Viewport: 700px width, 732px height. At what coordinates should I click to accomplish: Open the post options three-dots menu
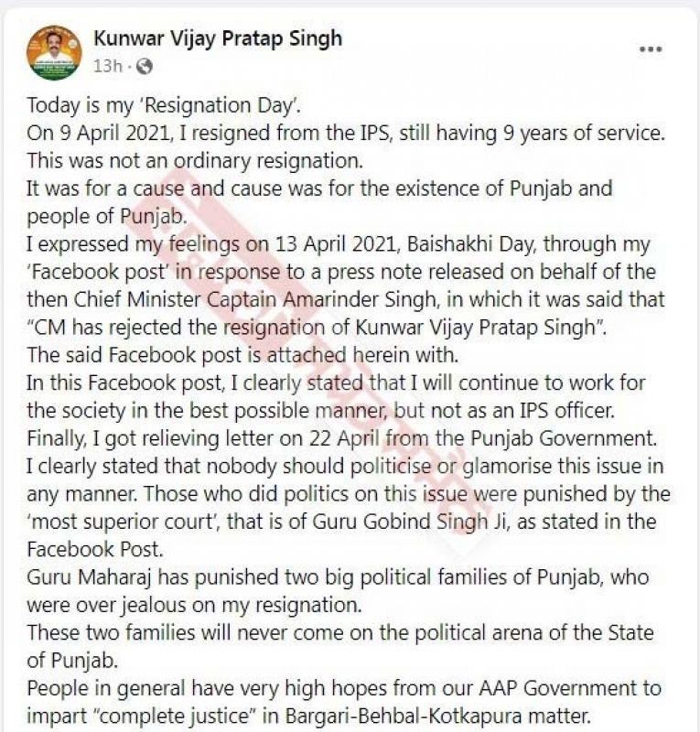tap(651, 50)
